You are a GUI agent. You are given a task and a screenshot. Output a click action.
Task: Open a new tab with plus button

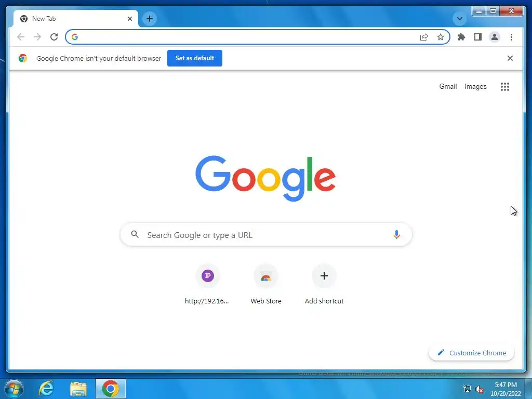pyautogui.click(x=150, y=19)
